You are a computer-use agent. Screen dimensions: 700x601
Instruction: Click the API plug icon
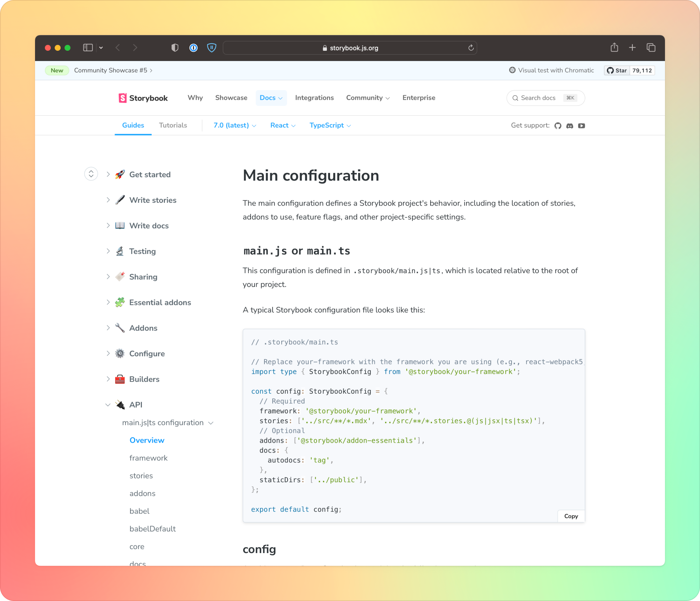click(120, 404)
